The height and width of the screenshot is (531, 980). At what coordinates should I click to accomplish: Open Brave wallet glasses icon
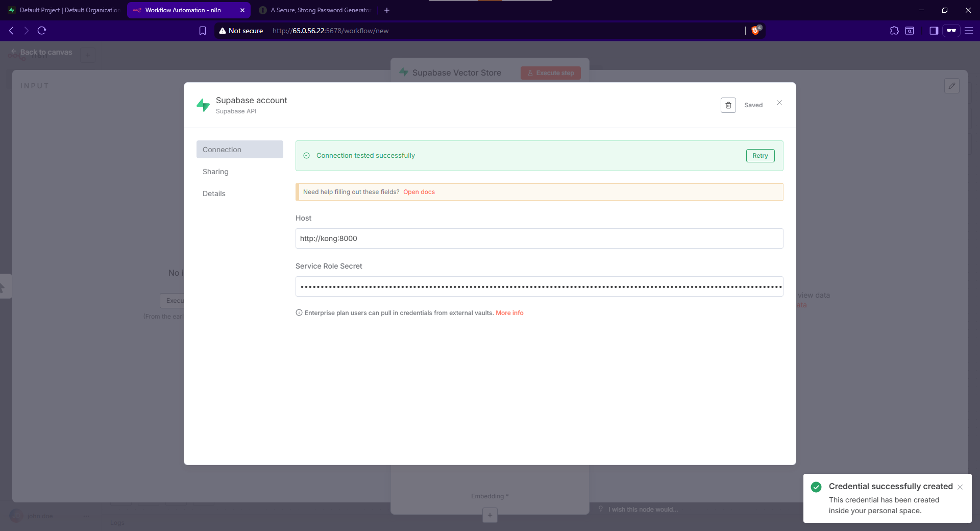click(951, 31)
